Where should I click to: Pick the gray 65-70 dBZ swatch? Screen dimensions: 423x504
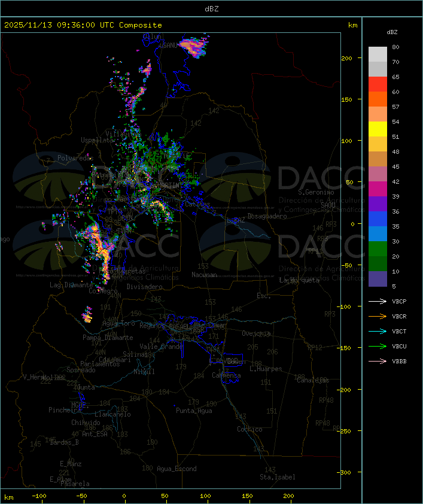pyautogui.click(x=378, y=69)
